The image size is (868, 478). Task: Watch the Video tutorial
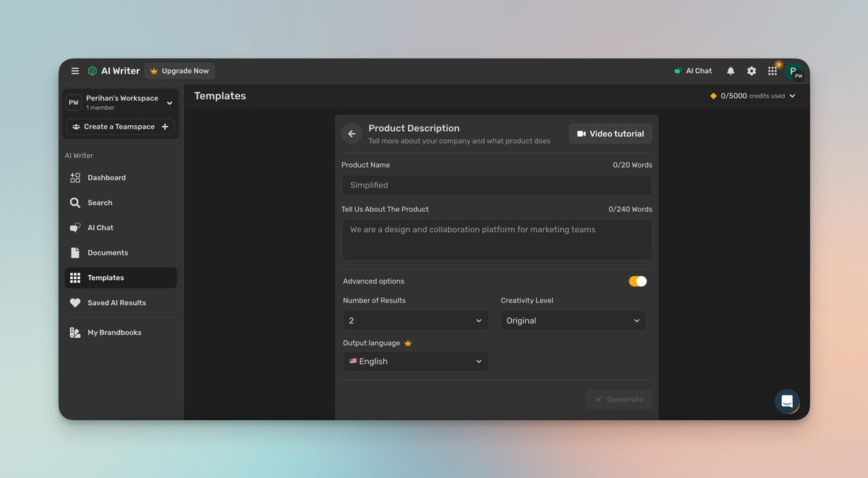(610, 133)
